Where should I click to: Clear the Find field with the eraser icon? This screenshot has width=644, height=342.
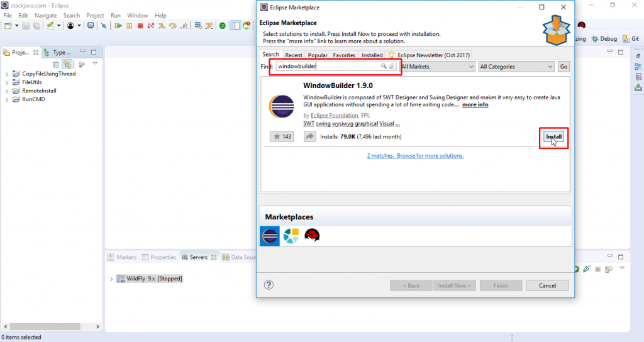(392, 66)
